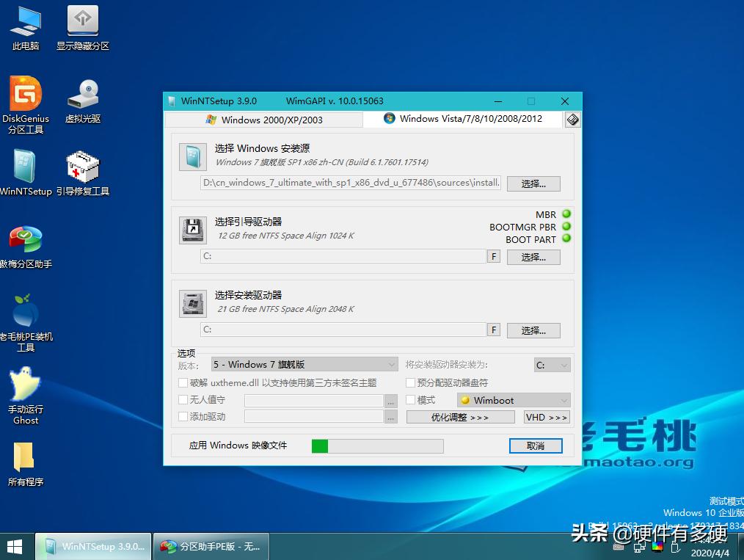Screen dimensions: 744x560
Task: Open 虚拟光驱 desktop icon
Action: [82, 96]
